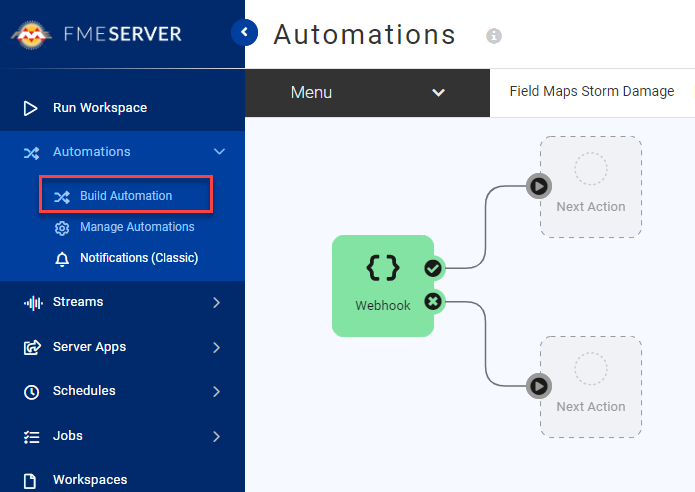Click the Manage Automations gear icon
695x492 pixels.
pyautogui.click(x=62, y=228)
